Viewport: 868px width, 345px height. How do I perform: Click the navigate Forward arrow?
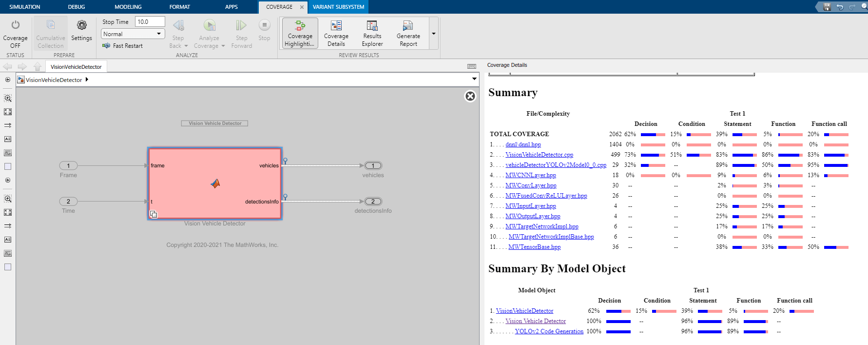[22, 66]
